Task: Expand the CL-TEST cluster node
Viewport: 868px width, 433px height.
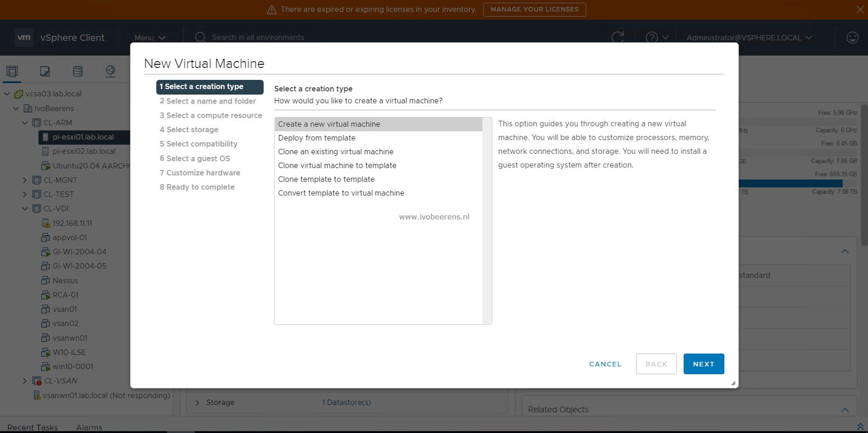Action: (x=25, y=194)
